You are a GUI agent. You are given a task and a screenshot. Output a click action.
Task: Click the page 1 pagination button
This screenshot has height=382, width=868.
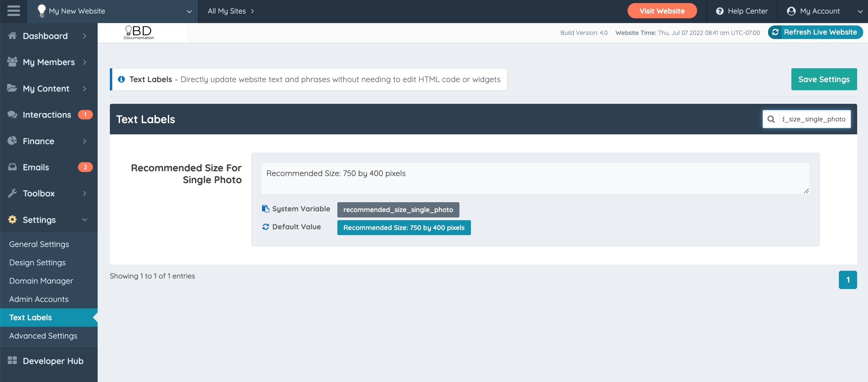tap(848, 280)
